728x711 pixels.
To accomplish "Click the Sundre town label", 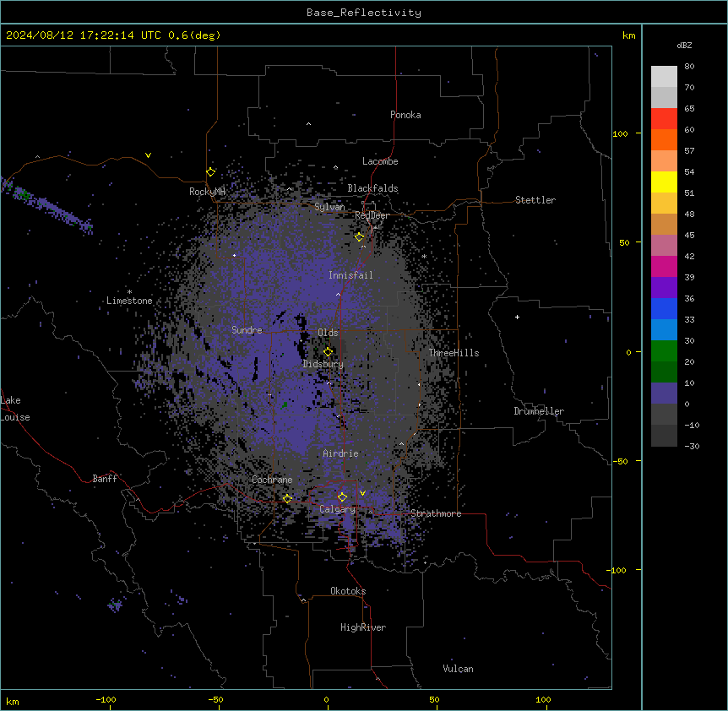I will (x=247, y=330).
